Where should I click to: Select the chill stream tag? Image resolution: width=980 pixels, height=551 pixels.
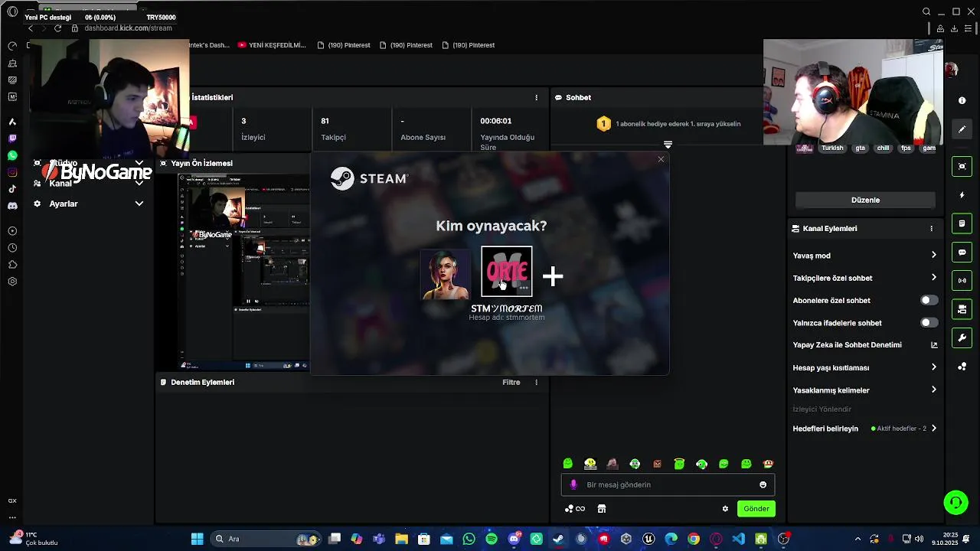(884, 148)
